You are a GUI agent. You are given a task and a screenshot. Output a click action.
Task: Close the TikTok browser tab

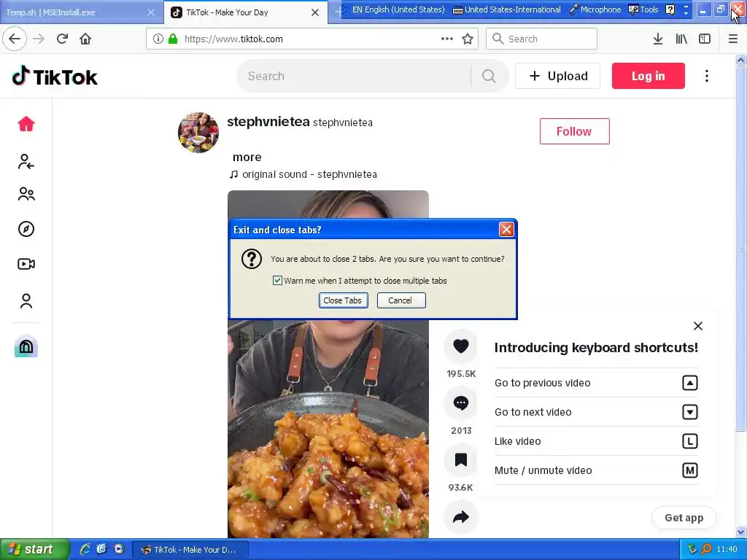(x=315, y=12)
